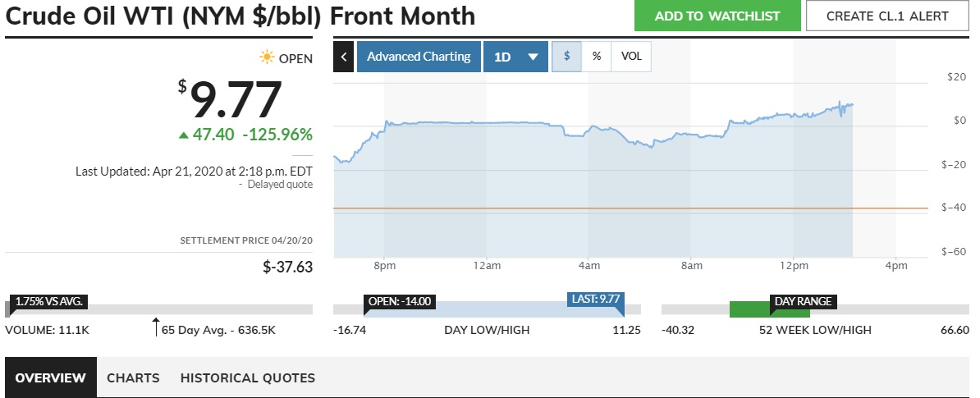Viewport: 980px width, 398px height.
Task: Switch chart to percent (%) view
Action: pyautogui.click(x=597, y=57)
